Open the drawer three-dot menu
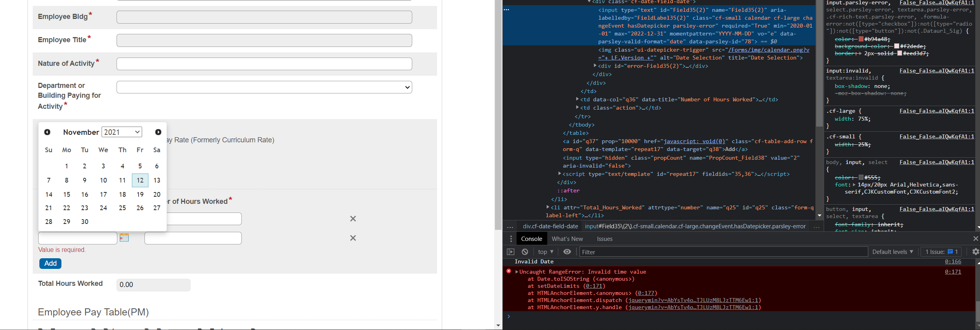 (x=511, y=239)
